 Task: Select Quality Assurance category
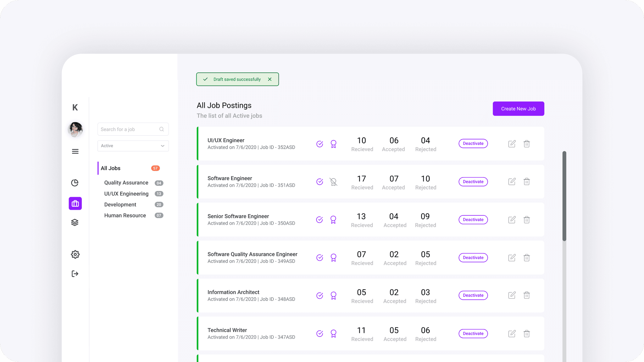coord(126,183)
